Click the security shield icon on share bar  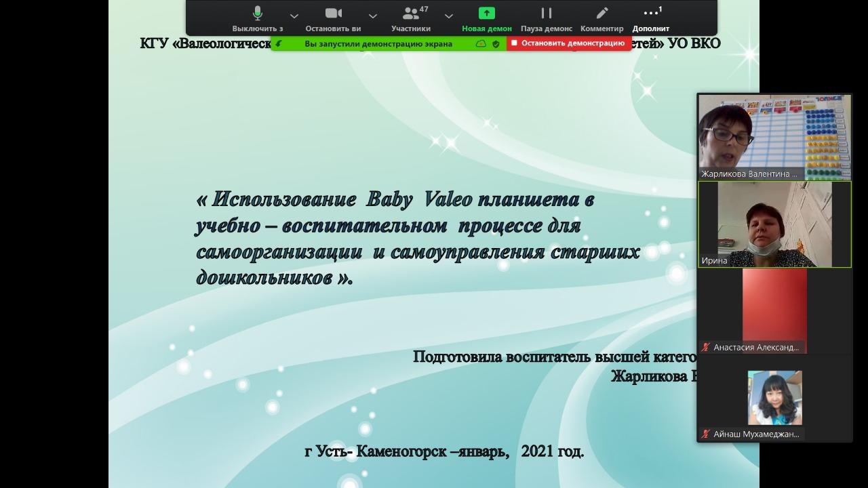pos(496,43)
